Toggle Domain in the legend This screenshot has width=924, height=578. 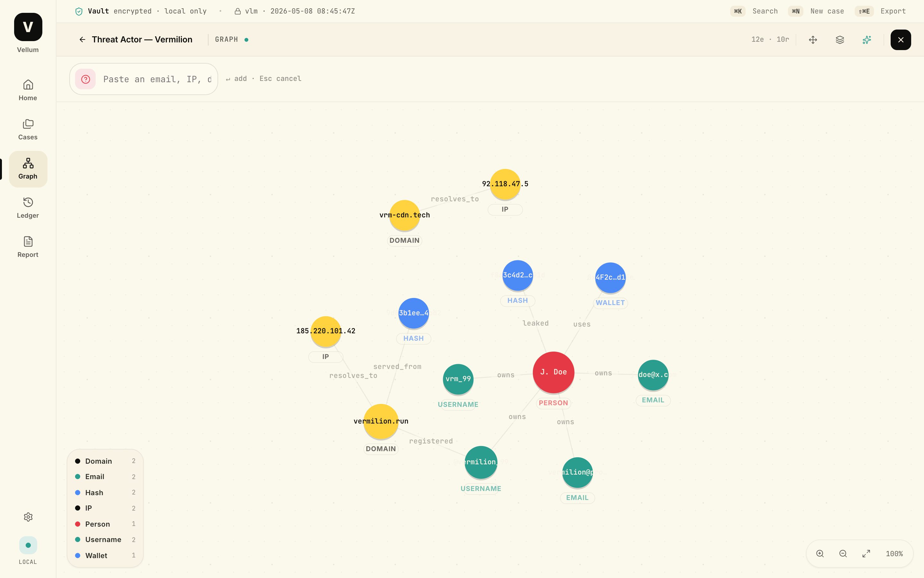pyautogui.click(x=105, y=461)
